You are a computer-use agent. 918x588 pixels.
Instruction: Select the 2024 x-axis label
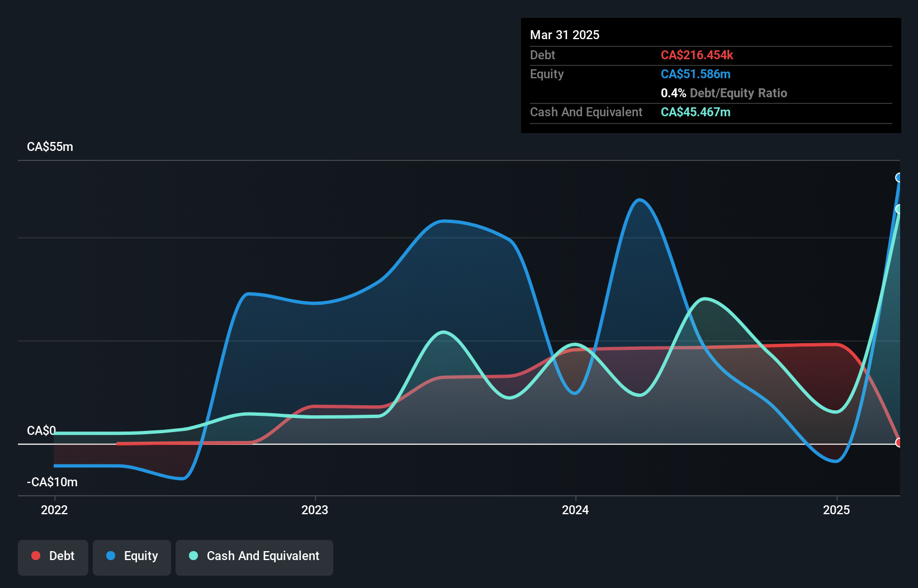pos(575,510)
